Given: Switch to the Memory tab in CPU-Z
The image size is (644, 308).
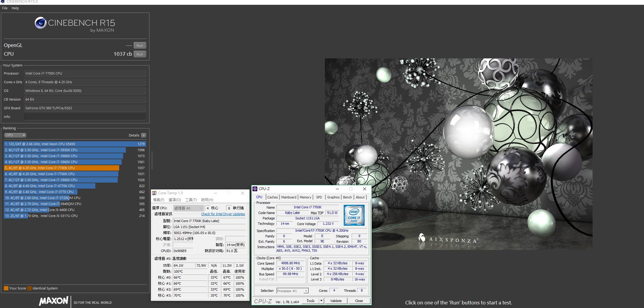Looking at the screenshot, I should (305, 197).
